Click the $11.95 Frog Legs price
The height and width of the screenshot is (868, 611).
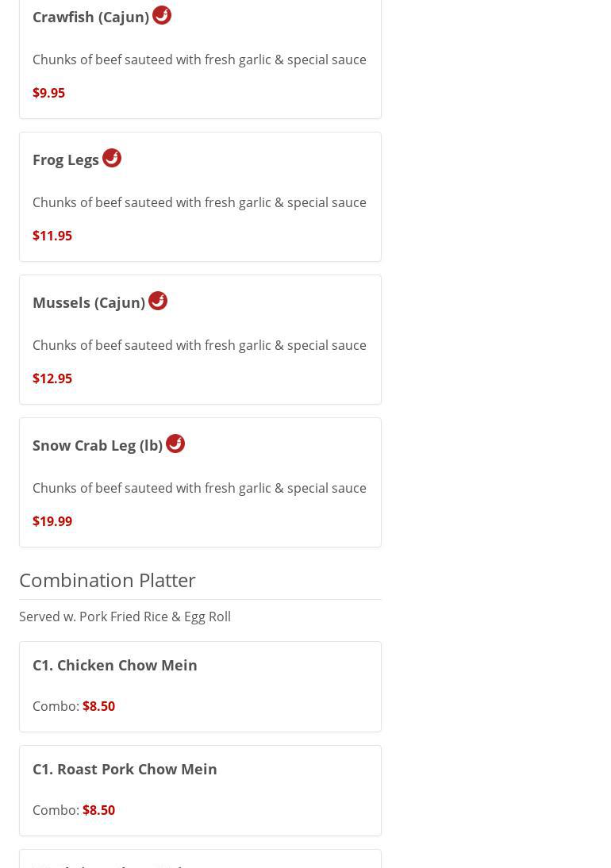click(x=52, y=236)
